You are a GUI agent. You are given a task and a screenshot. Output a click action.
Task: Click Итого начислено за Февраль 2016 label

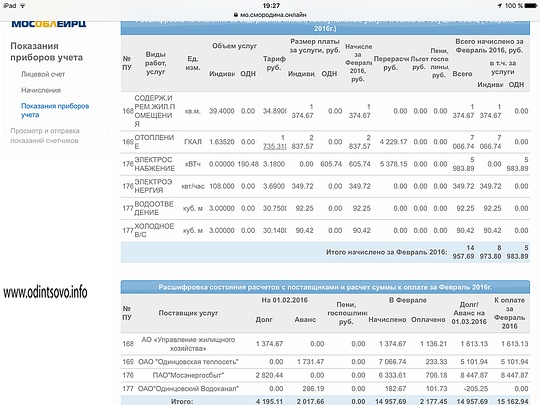click(386, 252)
